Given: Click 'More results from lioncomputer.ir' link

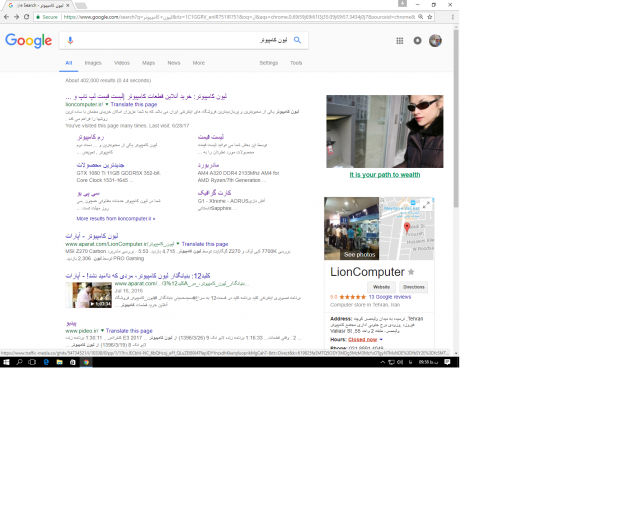Looking at the screenshot, I should point(116,219).
